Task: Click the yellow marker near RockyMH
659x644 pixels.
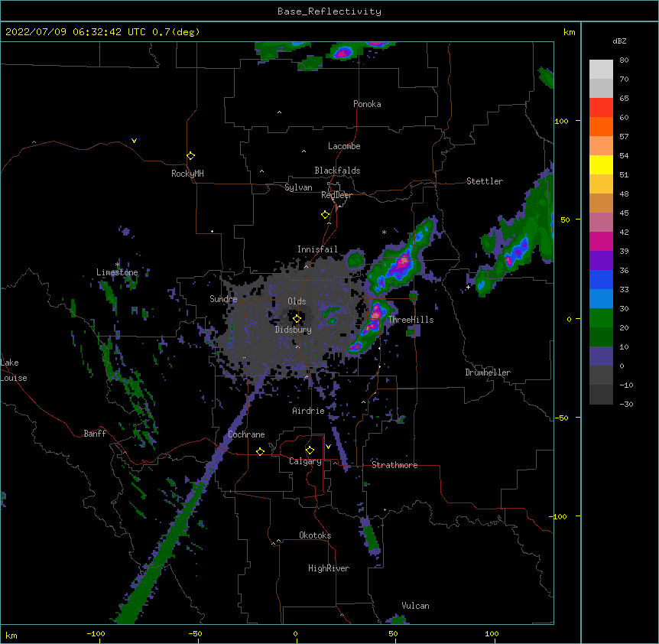Action: pyautogui.click(x=190, y=155)
